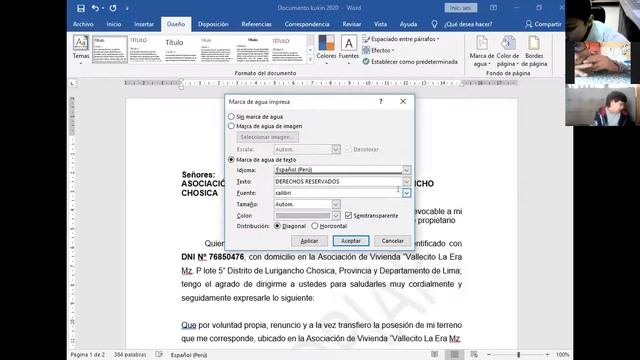Expand the Tamaño dropdown arrow

(x=336, y=204)
